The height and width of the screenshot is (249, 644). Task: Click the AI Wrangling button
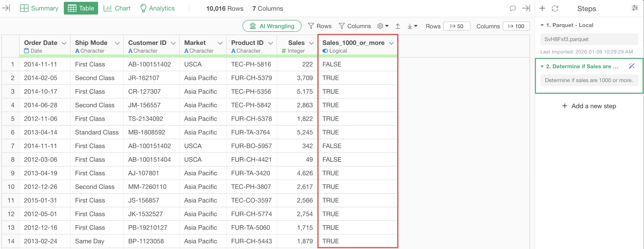click(x=272, y=26)
